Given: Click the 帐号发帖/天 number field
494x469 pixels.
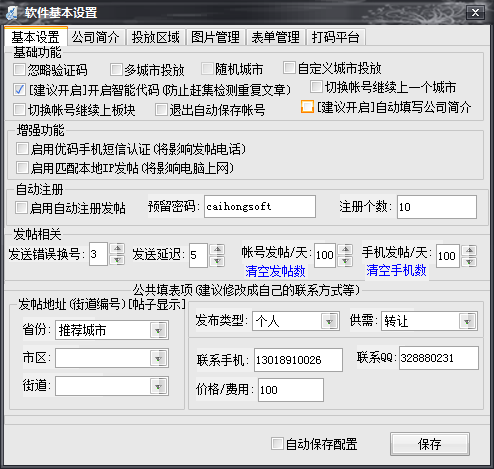Looking at the screenshot, I should point(325,255).
